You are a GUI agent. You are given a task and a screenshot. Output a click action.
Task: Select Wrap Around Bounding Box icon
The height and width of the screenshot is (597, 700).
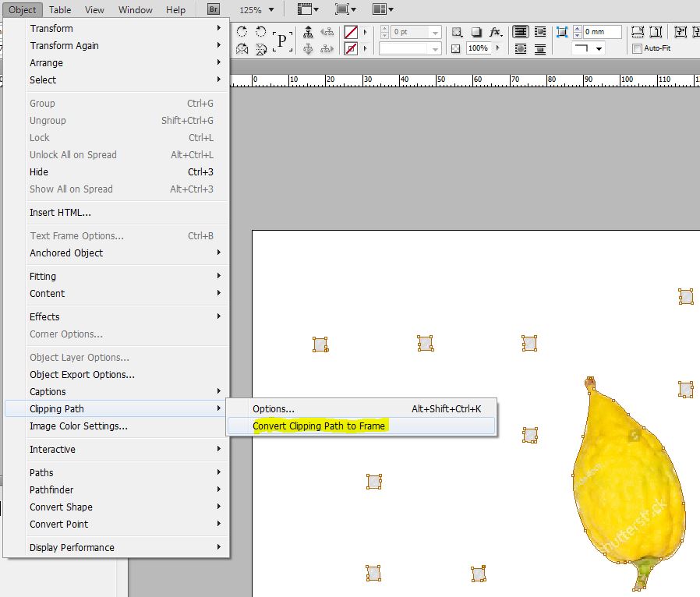(x=540, y=32)
